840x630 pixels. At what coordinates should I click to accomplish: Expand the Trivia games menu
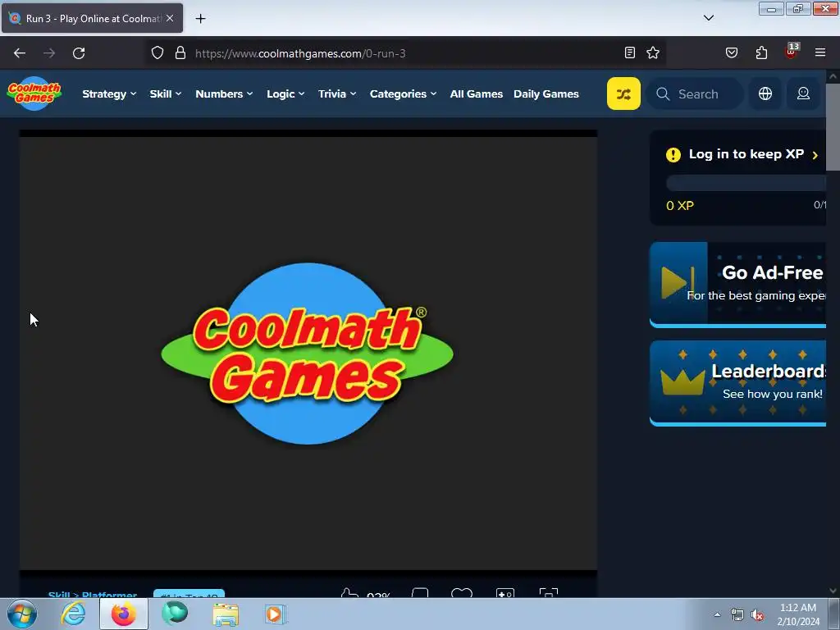(x=337, y=94)
